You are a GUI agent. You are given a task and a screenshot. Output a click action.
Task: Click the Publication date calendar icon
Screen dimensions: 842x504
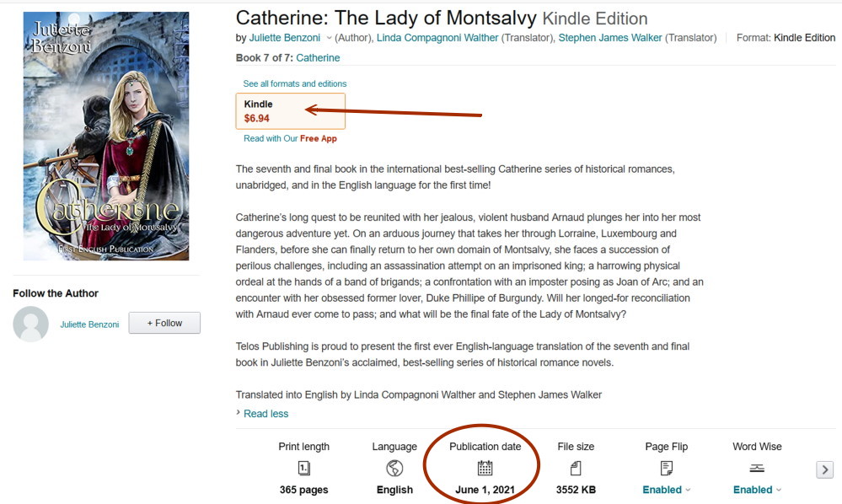(485, 468)
